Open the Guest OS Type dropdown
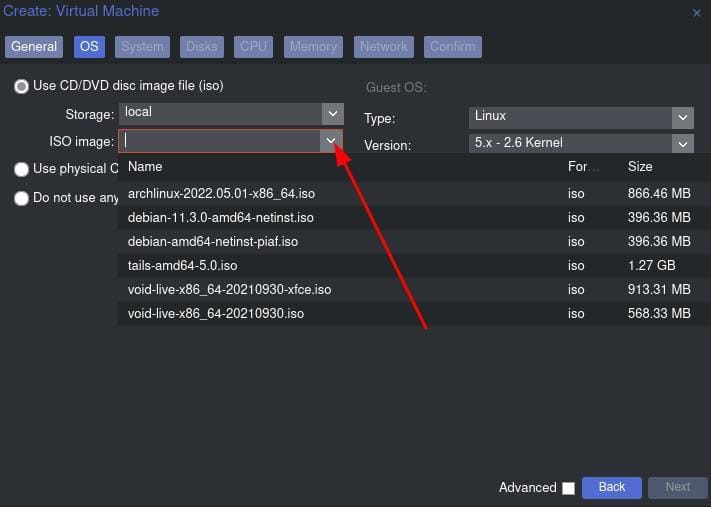 pos(683,118)
